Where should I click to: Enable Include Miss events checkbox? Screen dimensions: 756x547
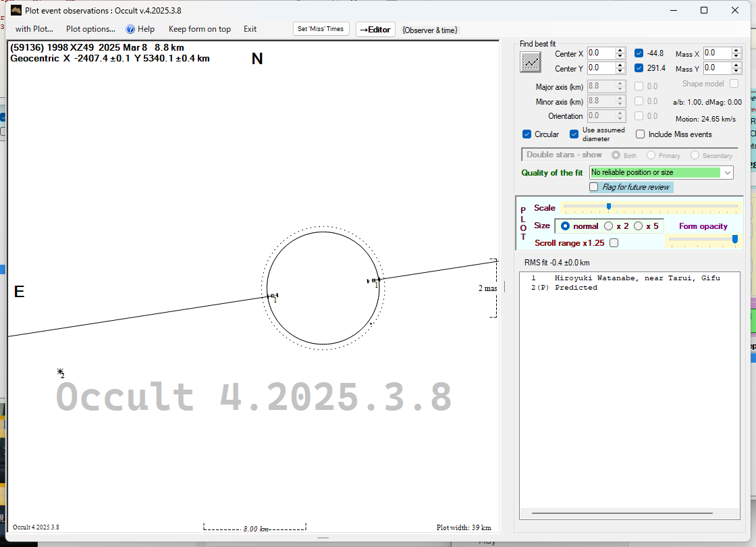click(x=641, y=134)
